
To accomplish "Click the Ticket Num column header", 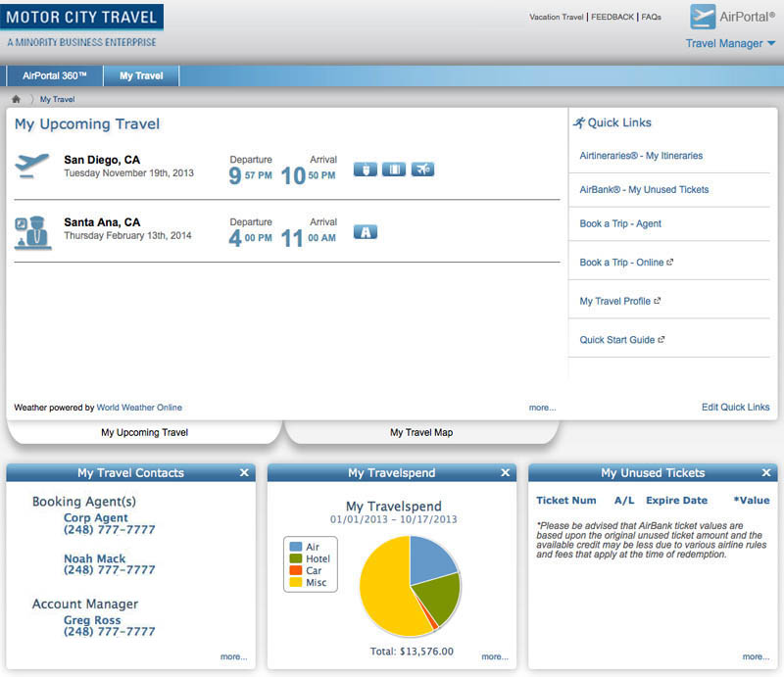I will [x=566, y=500].
